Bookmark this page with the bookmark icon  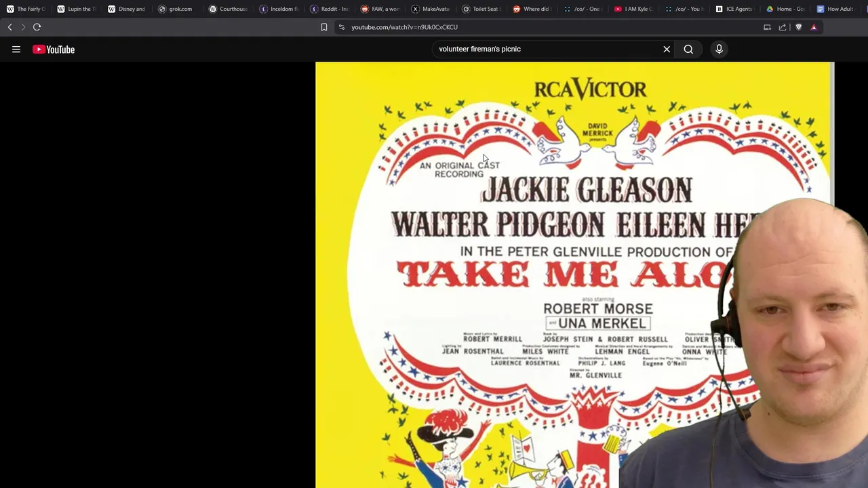click(324, 27)
